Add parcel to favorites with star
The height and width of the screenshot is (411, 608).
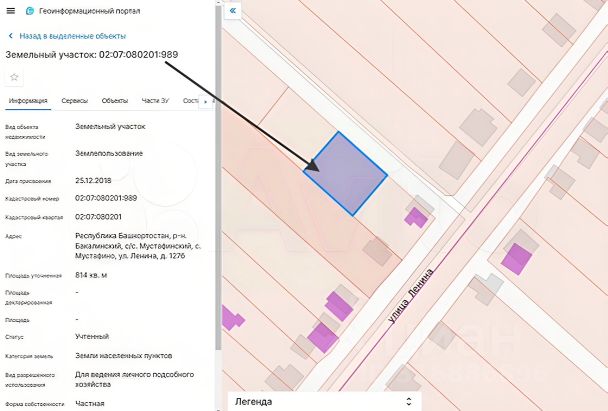point(14,77)
